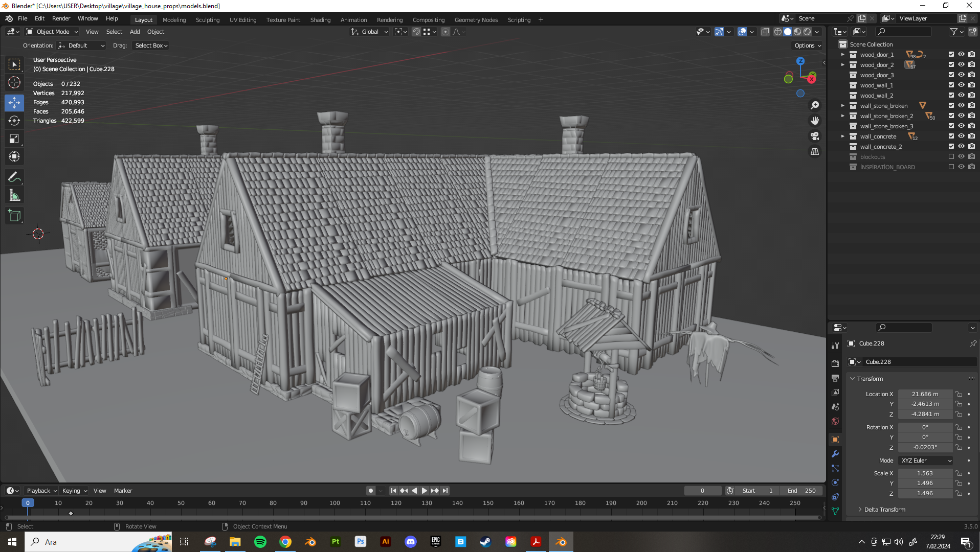Expand the wood_door_1 collection

pos(843,55)
